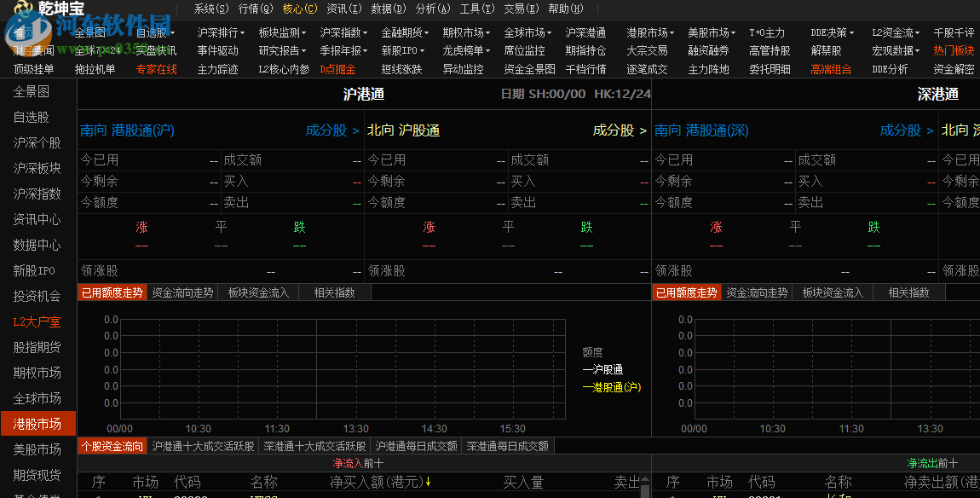Select 全球市场 in the left sidebar
Image resolution: width=980 pixels, height=498 pixels.
click(x=37, y=397)
